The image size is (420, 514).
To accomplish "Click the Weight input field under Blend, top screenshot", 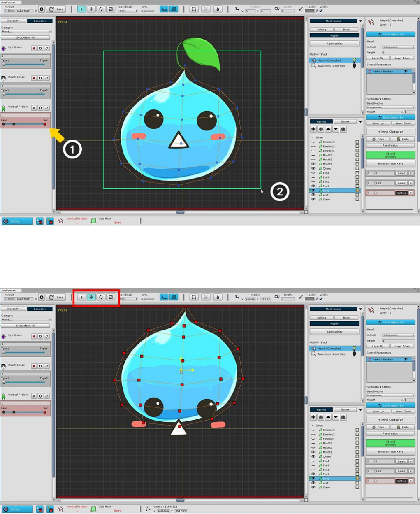I will click(x=399, y=53).
